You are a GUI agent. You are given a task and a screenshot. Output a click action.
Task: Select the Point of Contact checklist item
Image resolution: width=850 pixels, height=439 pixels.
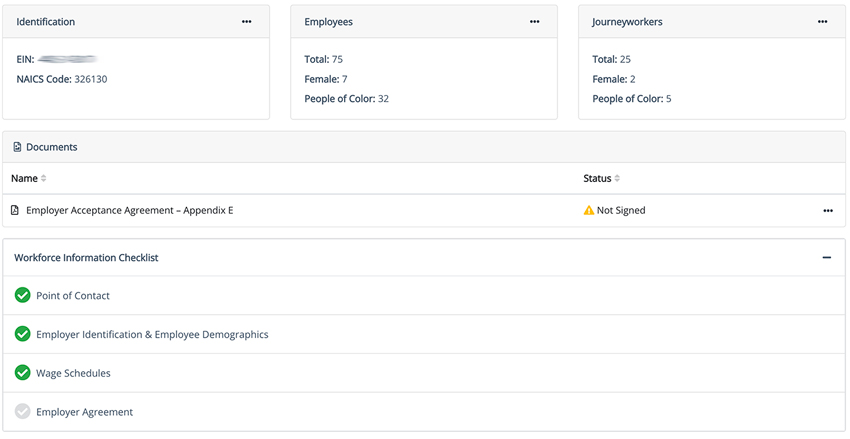[73, 296]
